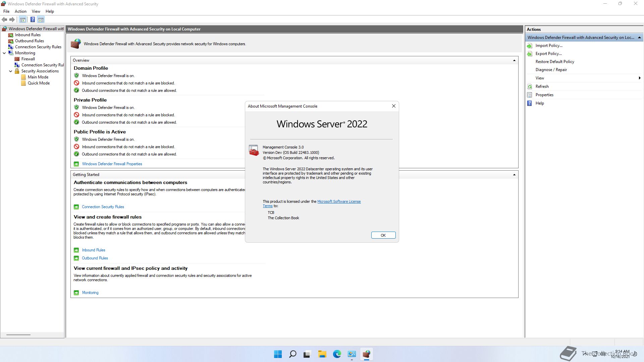Click the Help icon in Actions pane
This screenshot has width=644, height=362.
tap(530, 103)
